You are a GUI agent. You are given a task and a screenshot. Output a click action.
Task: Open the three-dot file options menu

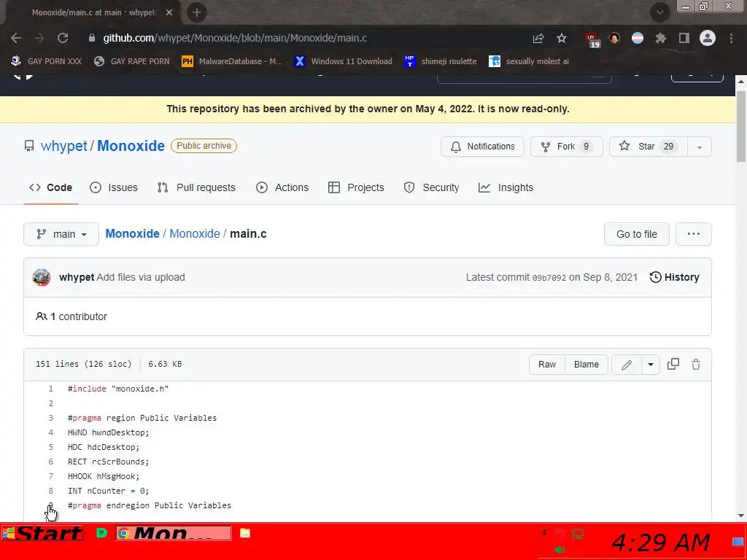click(694, 234)
